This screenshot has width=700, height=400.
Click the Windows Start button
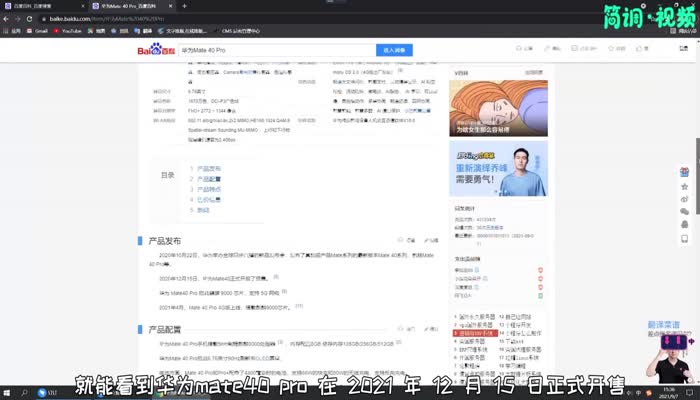click(x=8, y=393)
